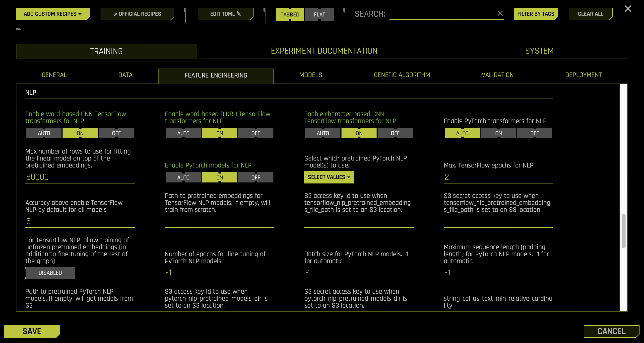Toggle the DISABLED unfrozen pretrained embeddings setting
The width and height of the screenshot is (644, 343).
tap(50, 273)
